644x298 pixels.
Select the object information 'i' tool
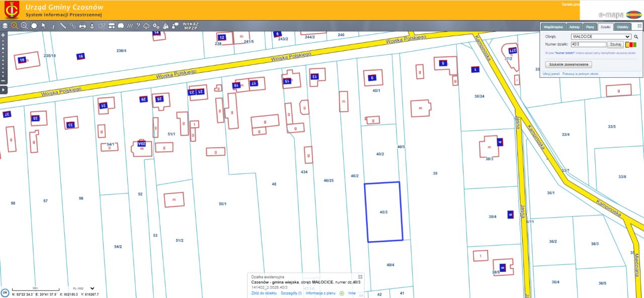[53, 26]
